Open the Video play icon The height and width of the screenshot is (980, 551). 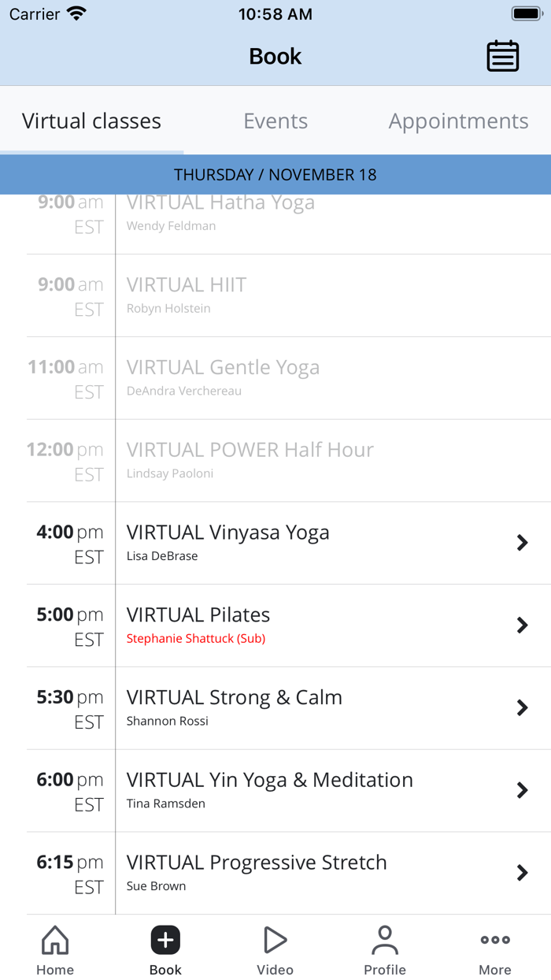pyautogui.click(x=275, y=940)
